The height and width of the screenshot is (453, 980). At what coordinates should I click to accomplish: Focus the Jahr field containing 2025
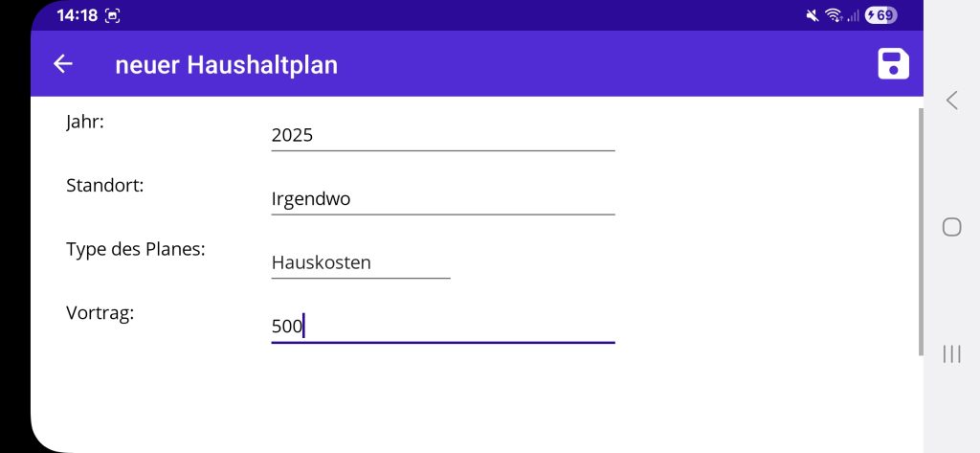tap(442, 135)
